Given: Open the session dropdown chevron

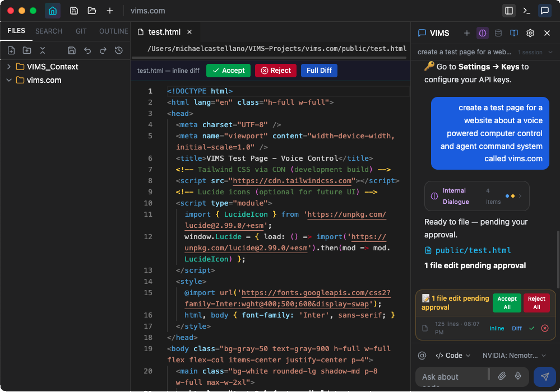Looking at the screenshot, I should point(550,52).
